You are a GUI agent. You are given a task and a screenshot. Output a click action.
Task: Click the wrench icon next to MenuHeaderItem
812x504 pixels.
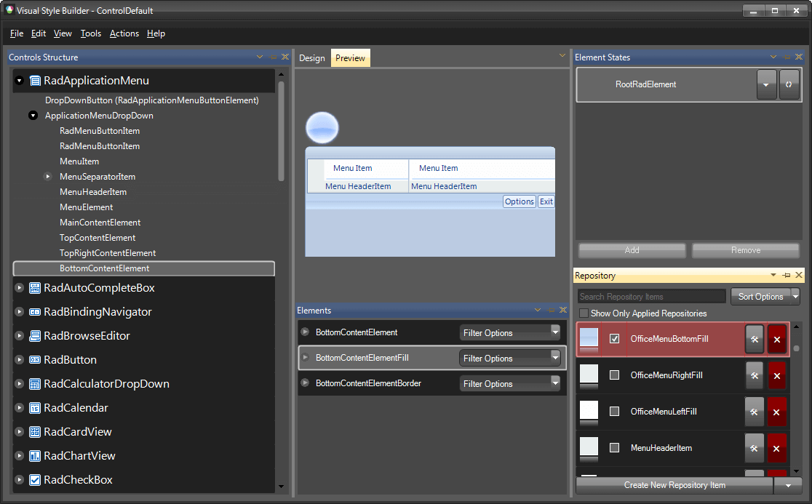tap(755, 448)
